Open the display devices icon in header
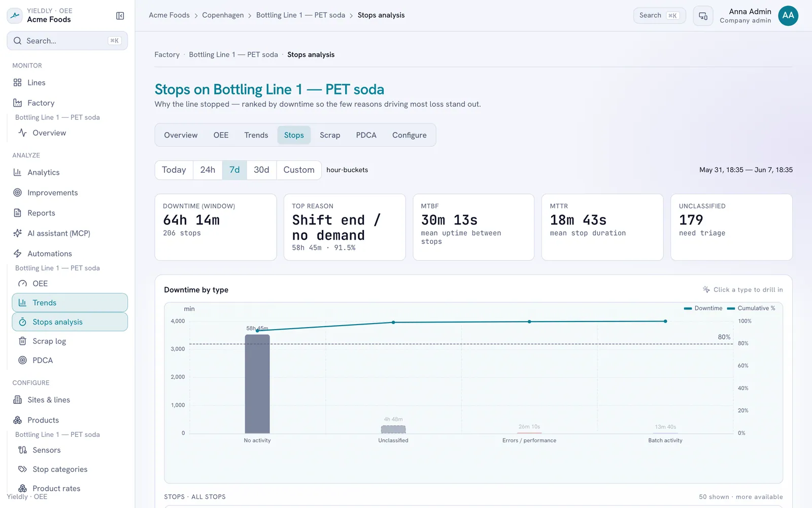The height and width of the screenshot is (508, 812). pyautogui.click(x=703, y=16)
